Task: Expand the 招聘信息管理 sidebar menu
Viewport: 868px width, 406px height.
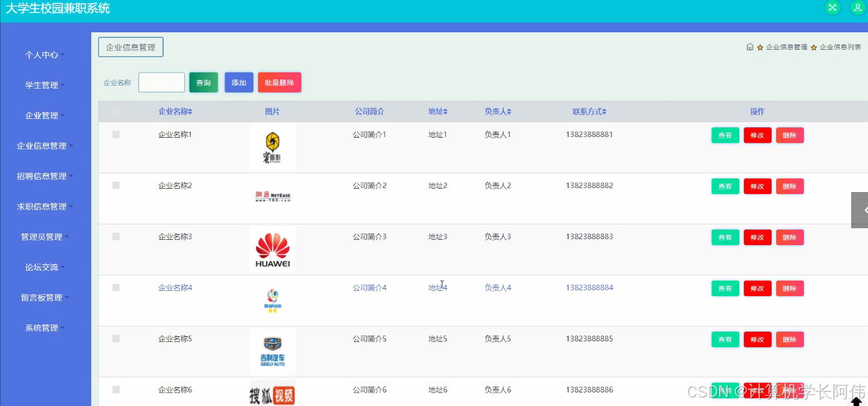Action: 45,176
